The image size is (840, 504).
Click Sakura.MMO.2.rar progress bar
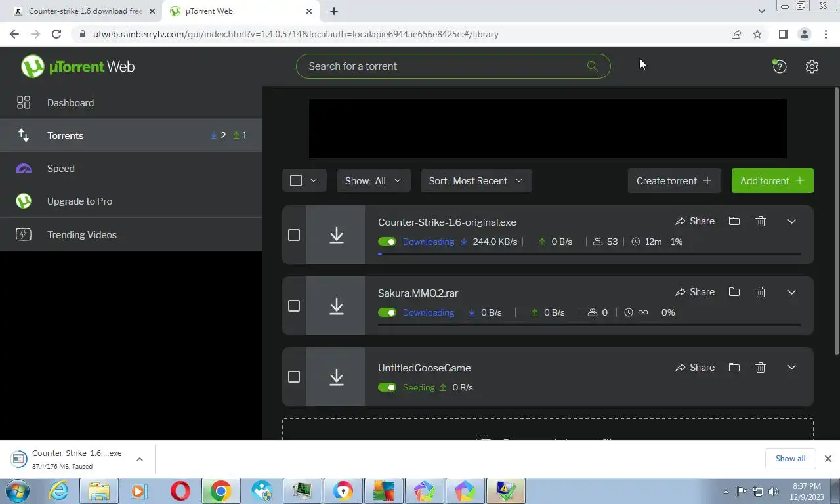coord(589,325)
